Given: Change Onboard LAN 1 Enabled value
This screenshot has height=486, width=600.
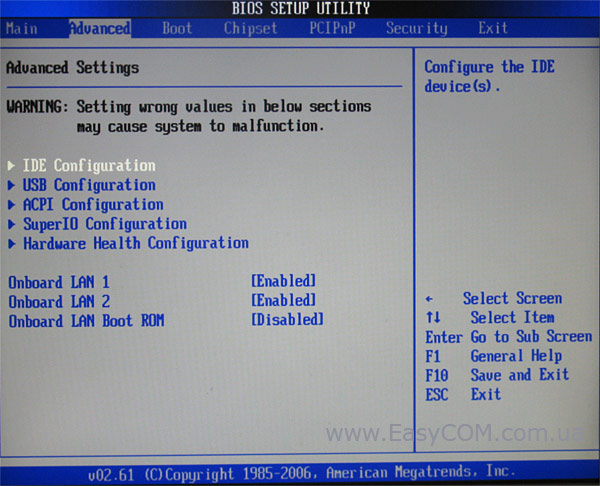Looking at the screenshot, I should coord(283,281).
